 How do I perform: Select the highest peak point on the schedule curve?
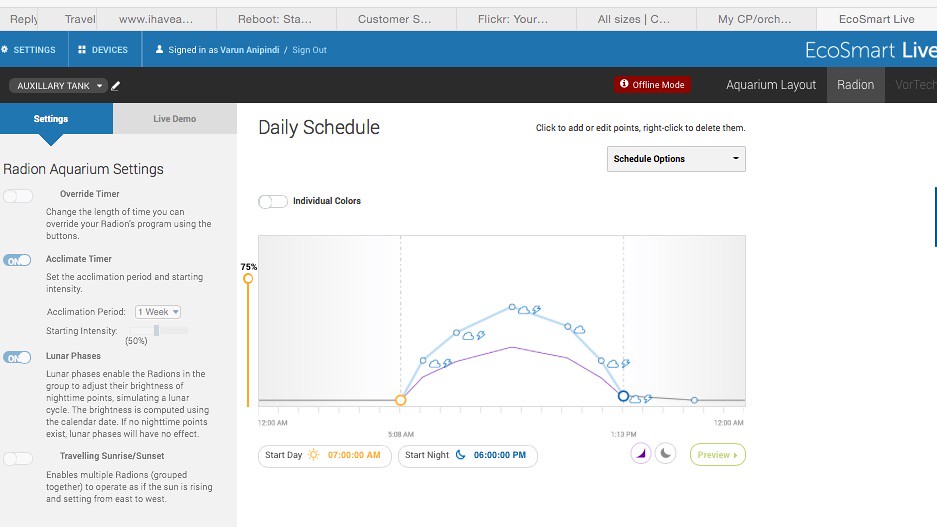512,307
